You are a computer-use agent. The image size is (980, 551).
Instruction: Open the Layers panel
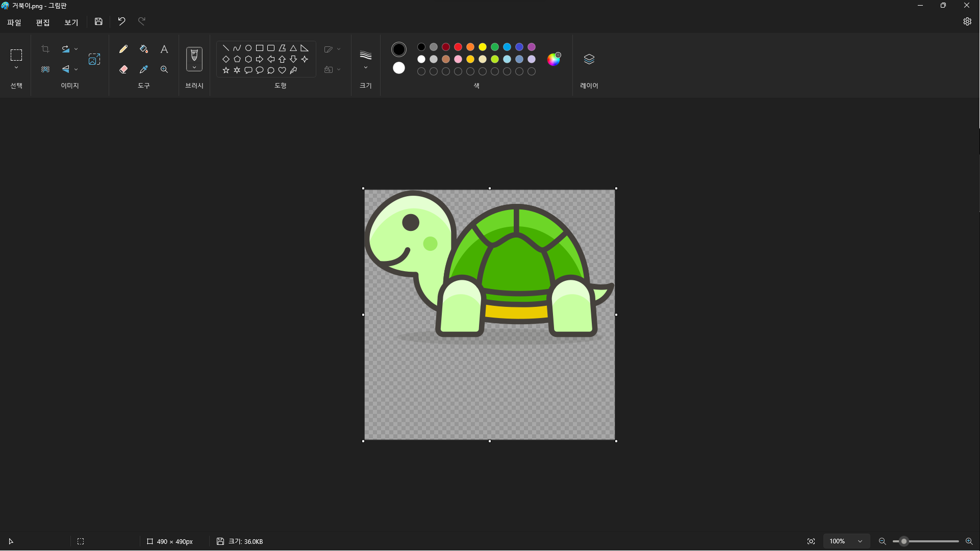(x=589, y=59)
